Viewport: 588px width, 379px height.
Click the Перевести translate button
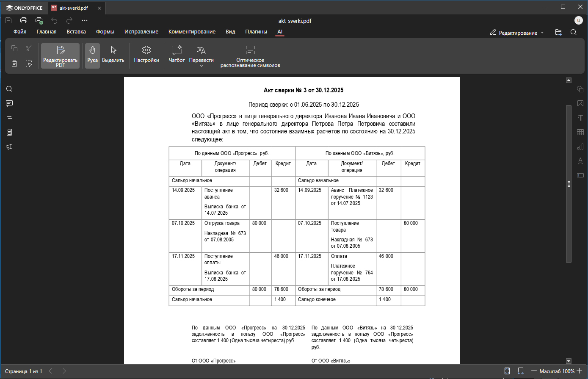point(202,53)
